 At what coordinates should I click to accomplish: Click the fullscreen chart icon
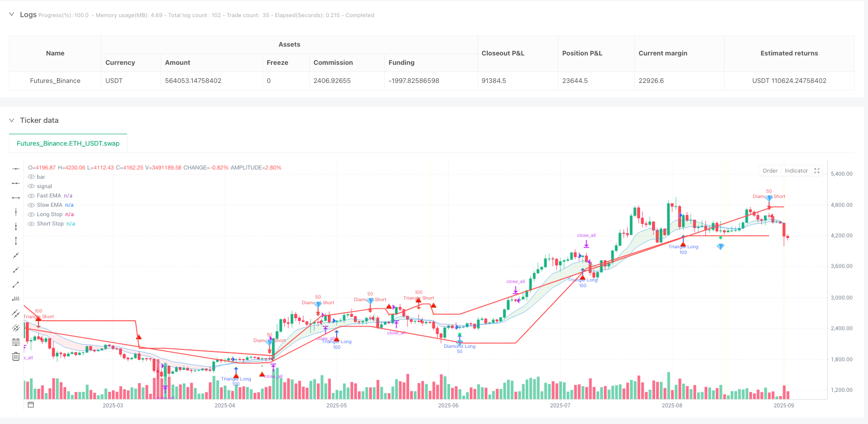[817, 171]
